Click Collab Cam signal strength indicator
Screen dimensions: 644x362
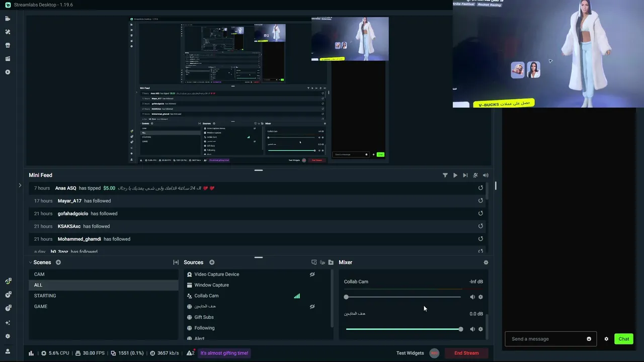click(297, 296)
